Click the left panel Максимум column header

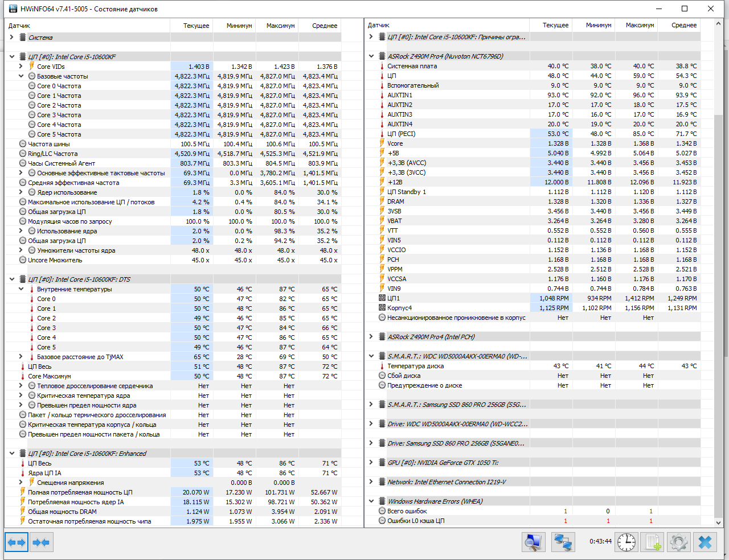(277, 26)
